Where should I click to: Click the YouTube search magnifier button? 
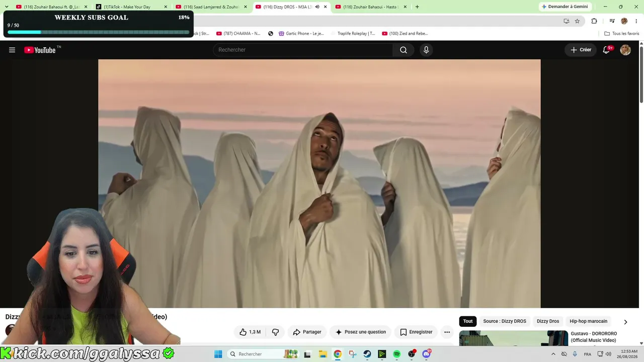pos(404,50)
